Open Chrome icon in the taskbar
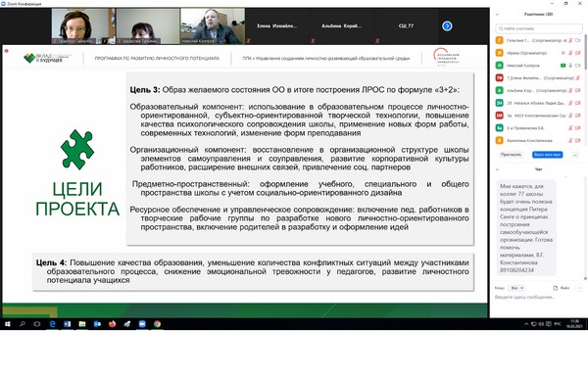This screenshot has height=379, width=588. point(157,324)
